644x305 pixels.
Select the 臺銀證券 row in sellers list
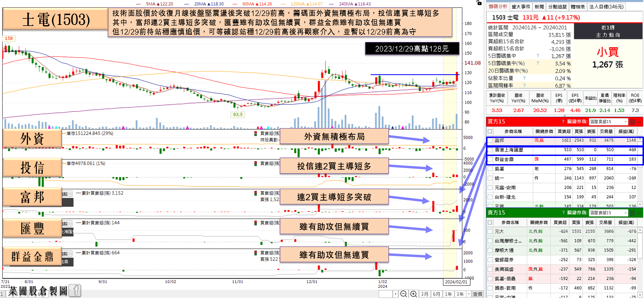pos(562,260)
